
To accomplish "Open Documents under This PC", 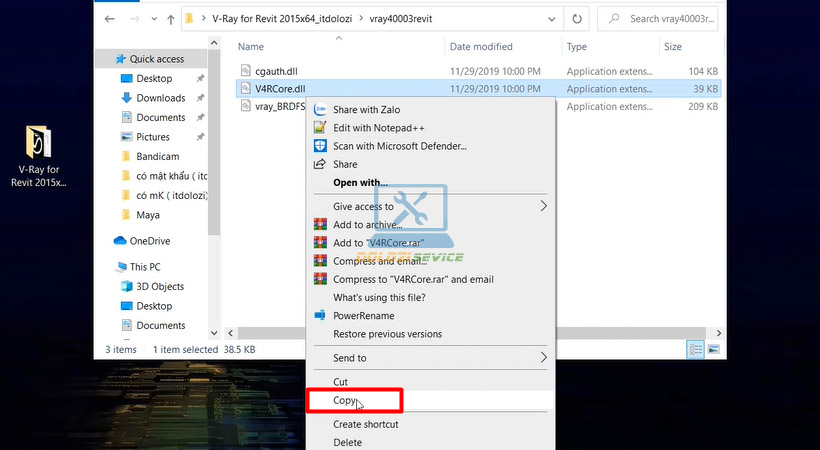I will (x=161, y=325).
